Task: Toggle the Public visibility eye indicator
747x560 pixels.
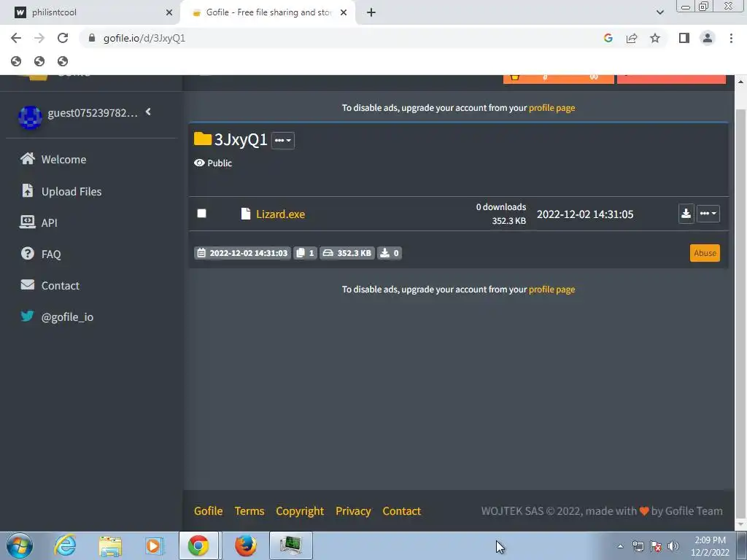Action: (199, 163)
